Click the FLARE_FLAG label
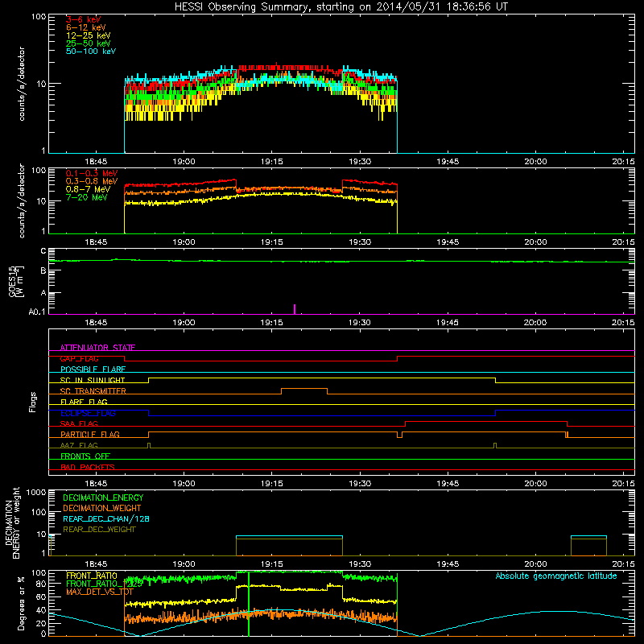This screenshot has height=644, width=644. coord(84,402)
